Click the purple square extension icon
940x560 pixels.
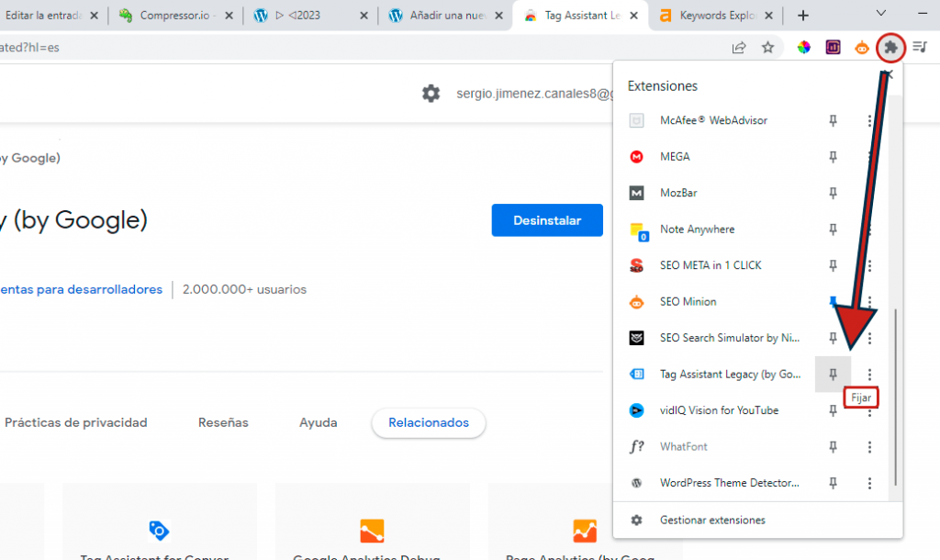833,48
